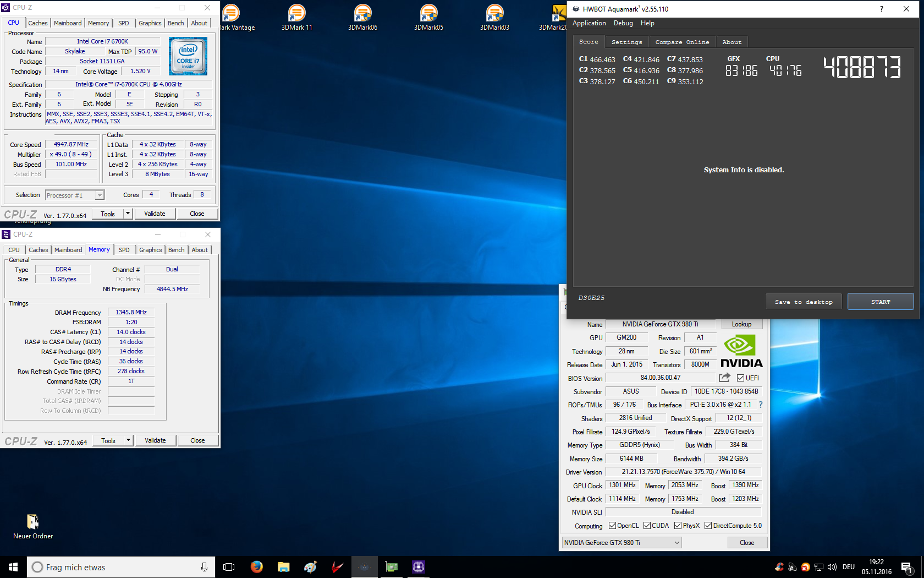Viewport: 924px width, 578px height.
Task: Open the SPD tab in the CPU-Z Memory window
Action: click(124, 250)
